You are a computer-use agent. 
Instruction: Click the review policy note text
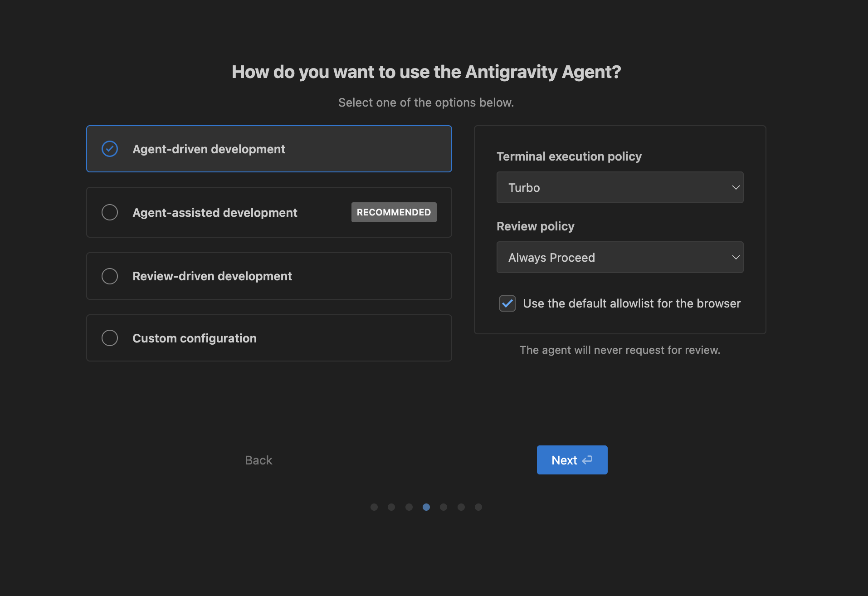[x=619, y=350]
